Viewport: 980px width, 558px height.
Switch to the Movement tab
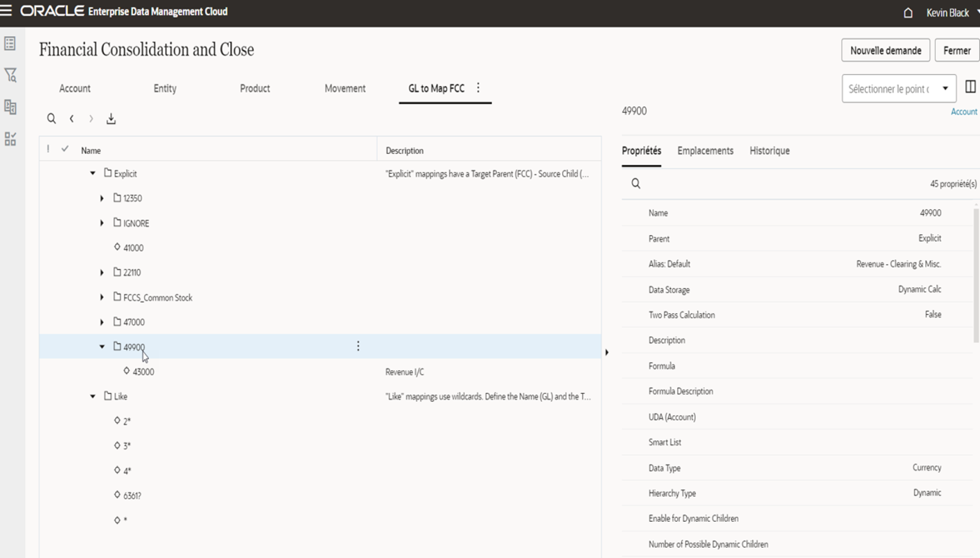click(345, 88)
